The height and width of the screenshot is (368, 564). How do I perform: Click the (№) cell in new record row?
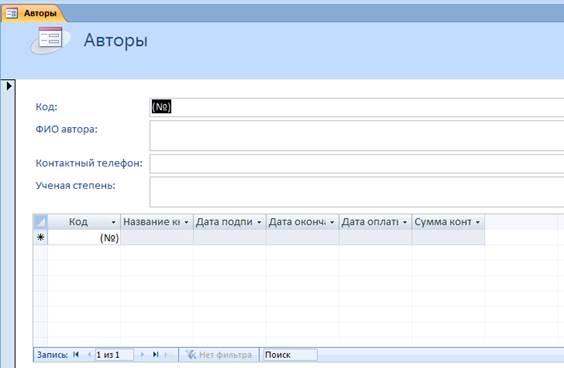coord(84,237)
